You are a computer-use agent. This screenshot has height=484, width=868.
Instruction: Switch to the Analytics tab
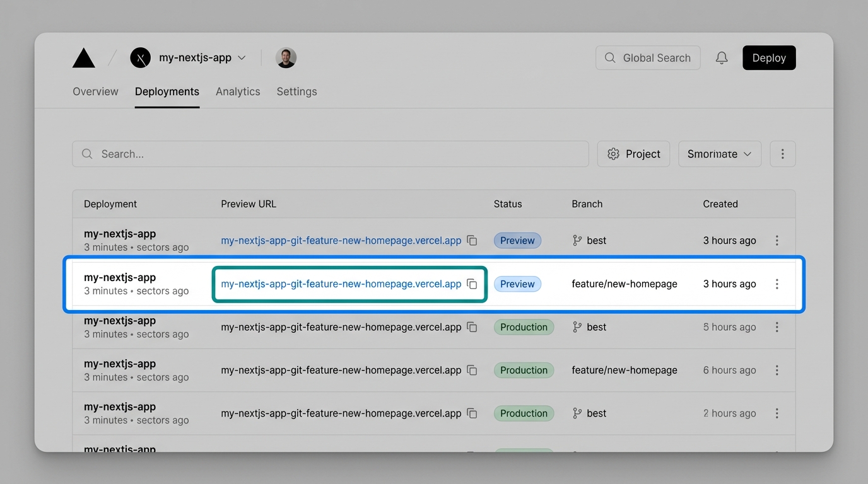pyautogui.click(x=238, y=91)
